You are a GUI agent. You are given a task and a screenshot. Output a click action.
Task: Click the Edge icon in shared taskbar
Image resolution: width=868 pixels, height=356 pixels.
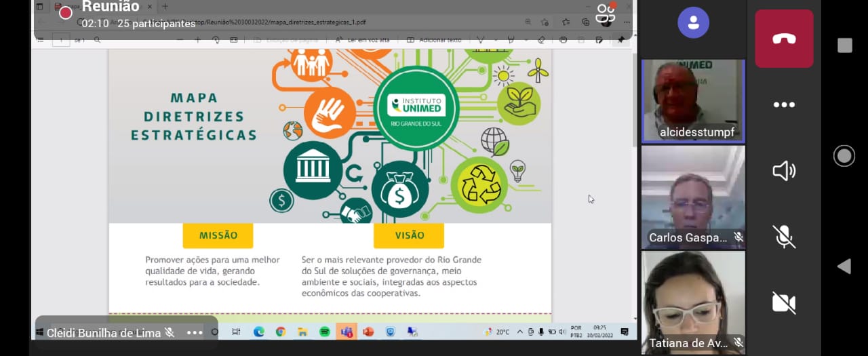pos(258,332)
